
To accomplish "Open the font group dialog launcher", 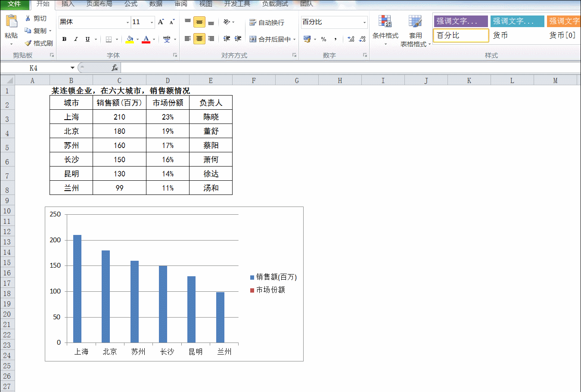I will pyautogui.click(x=175, y=55).
